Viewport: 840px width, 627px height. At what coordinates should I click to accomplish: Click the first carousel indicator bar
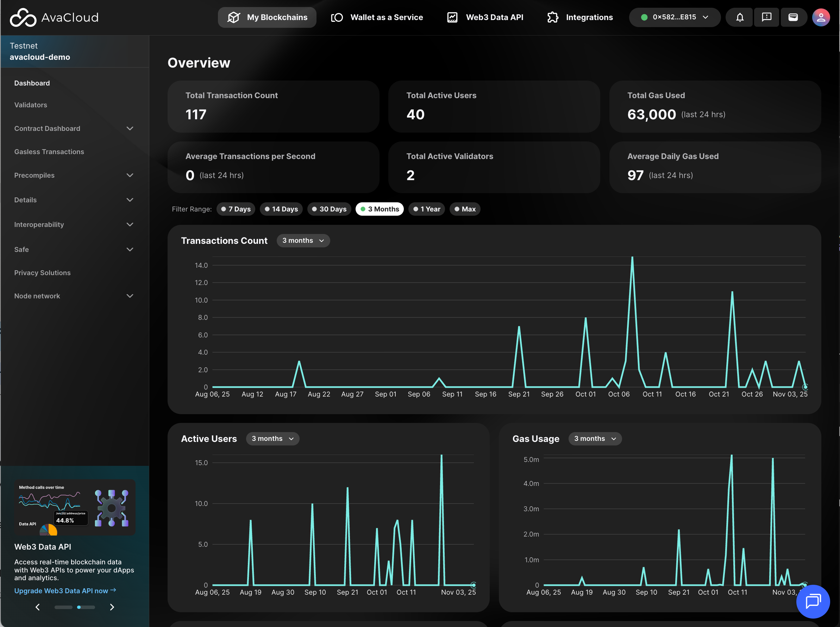pyautogui.click(x=63, y=607)
